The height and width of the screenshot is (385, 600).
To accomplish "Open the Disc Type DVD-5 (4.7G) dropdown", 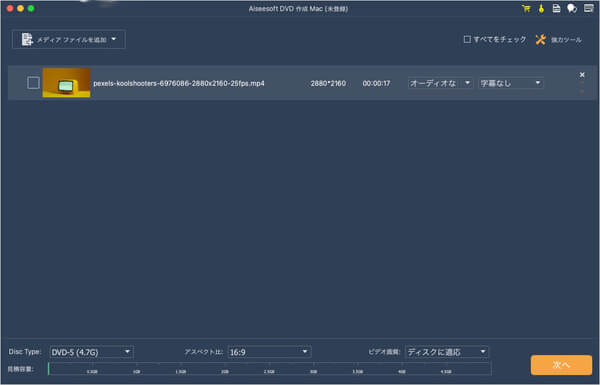I will 91,352.
